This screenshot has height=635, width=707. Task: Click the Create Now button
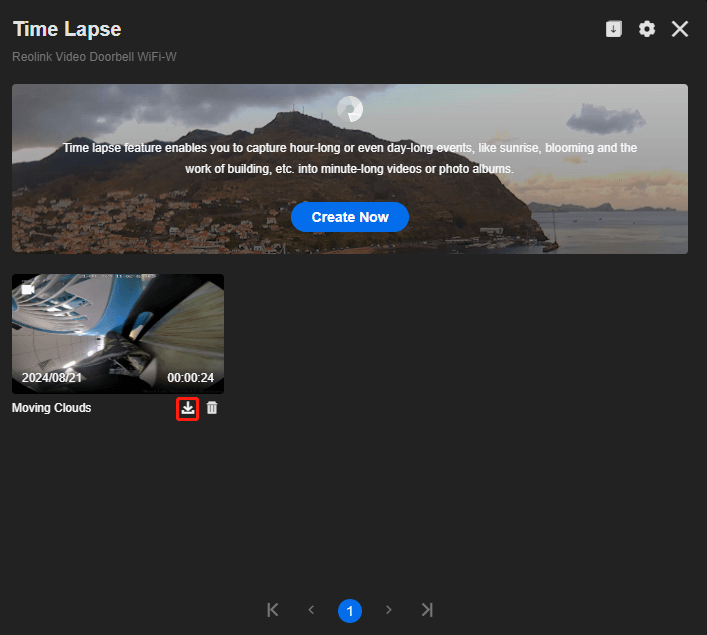pos(350,217)
